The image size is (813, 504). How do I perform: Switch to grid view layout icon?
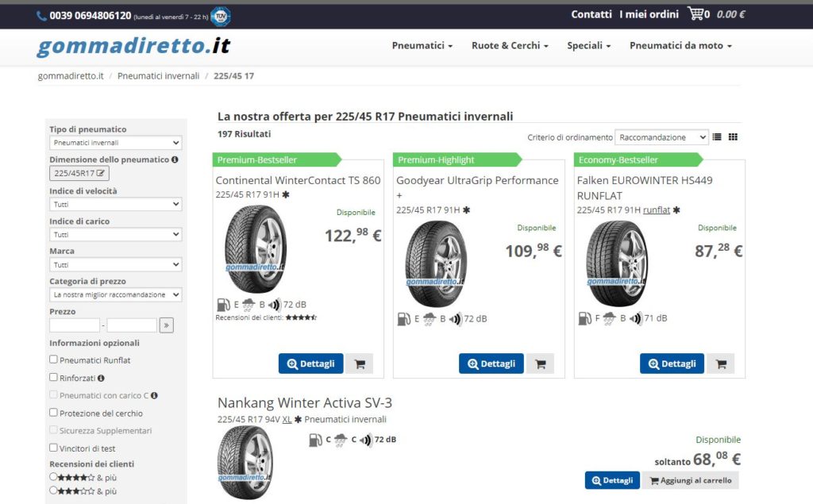(x=733, y=137)
